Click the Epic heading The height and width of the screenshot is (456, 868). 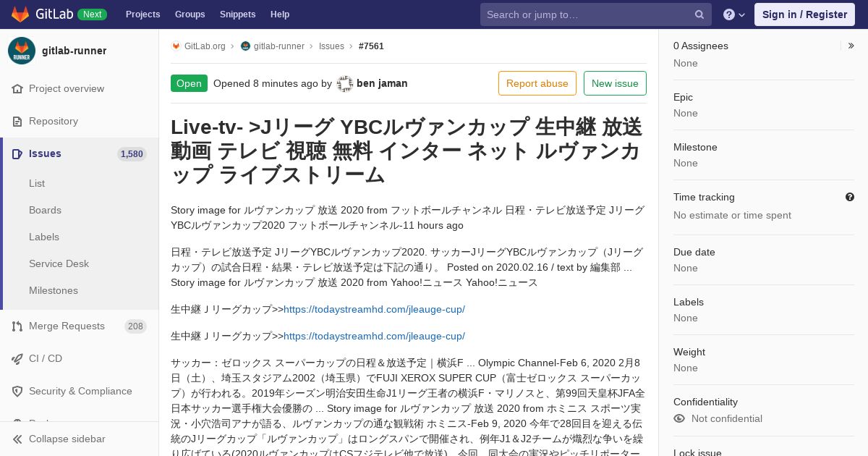pyautogui.click(x=683, y=97)
